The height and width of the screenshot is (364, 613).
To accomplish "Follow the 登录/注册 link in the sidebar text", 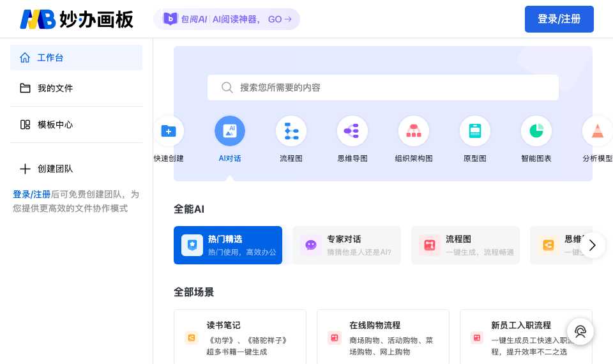I will pos(32,194).
